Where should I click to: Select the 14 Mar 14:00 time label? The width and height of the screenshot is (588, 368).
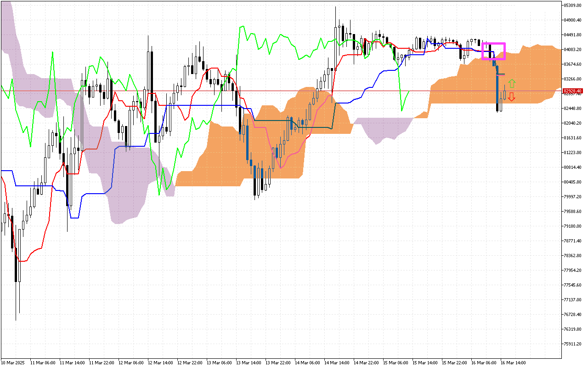pos(337,363)
